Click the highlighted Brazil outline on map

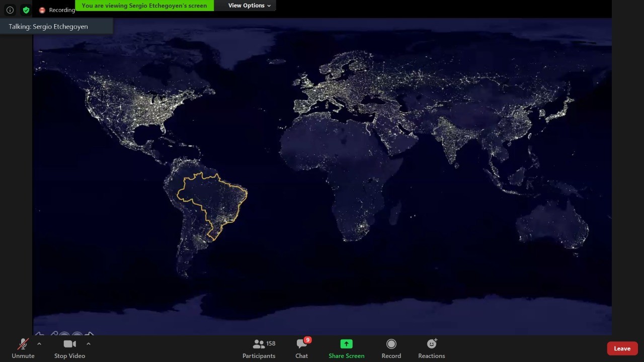(212, 201)
